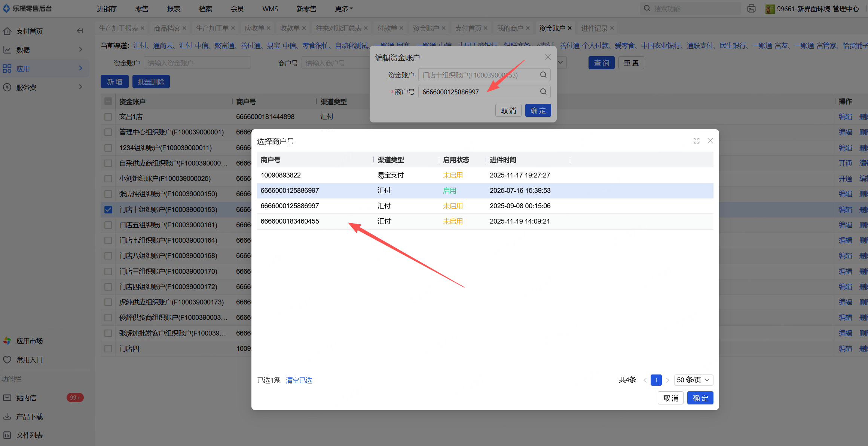Uncheck the 门店十组织账户 row checkbox
868x446 pixels.
tap(108, 210)
